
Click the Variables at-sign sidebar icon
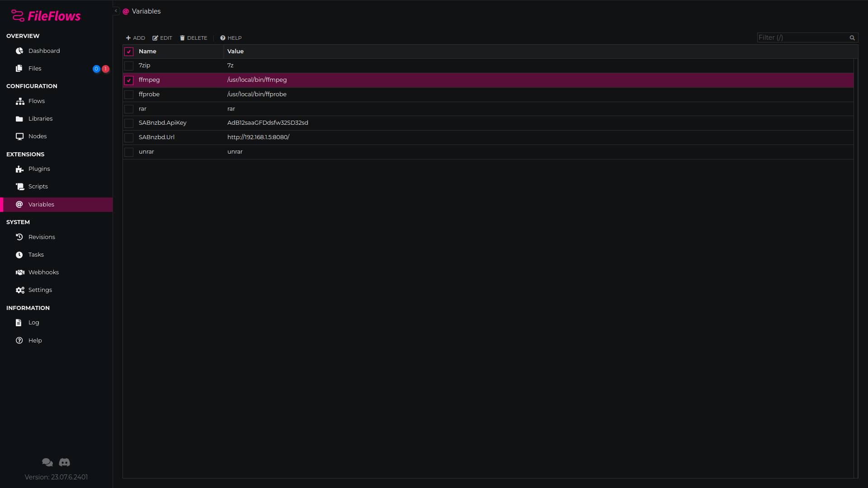19,204
